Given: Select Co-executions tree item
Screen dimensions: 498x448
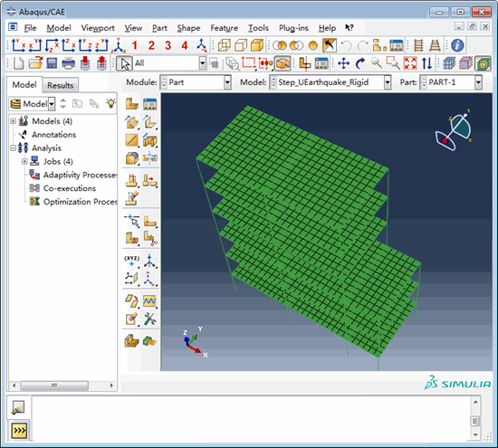Looking at the screenshot, I should [70, 188].
